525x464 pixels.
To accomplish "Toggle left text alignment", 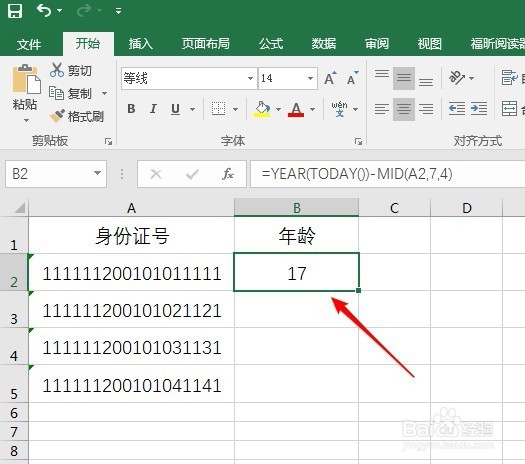I will 382,109.
